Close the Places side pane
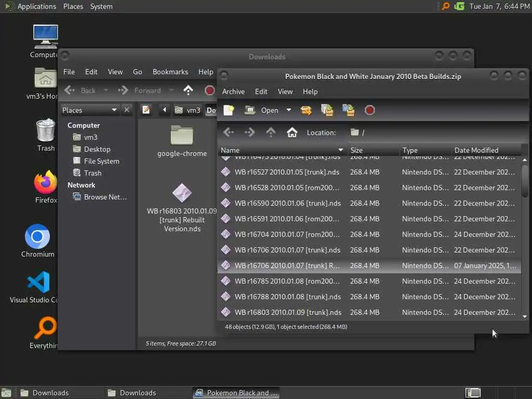The width and height of the screenshot is (532, 399). pyautogui.click(x=127, y=110)
